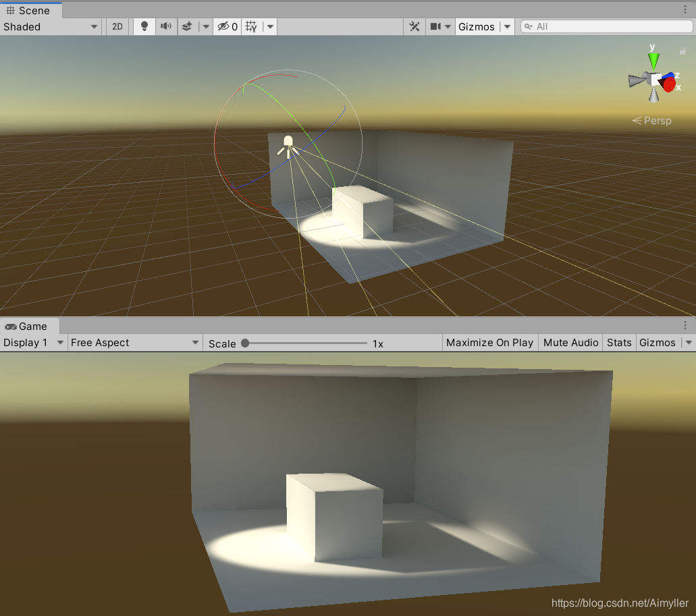The height and width of the screenshot is (616, 696).
Task: Toggle scene audio with the speaker icon
Action: coord(166,26)
